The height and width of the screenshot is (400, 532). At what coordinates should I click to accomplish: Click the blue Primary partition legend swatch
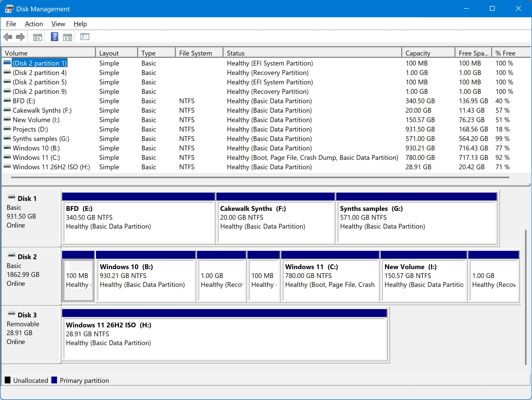(54, 380)
